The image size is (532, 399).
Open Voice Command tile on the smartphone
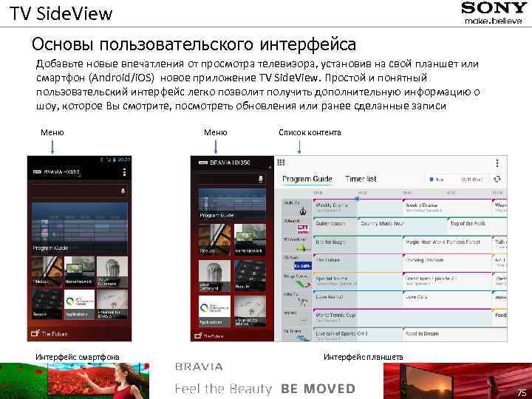pyautogui.click(x=112, y=271)
